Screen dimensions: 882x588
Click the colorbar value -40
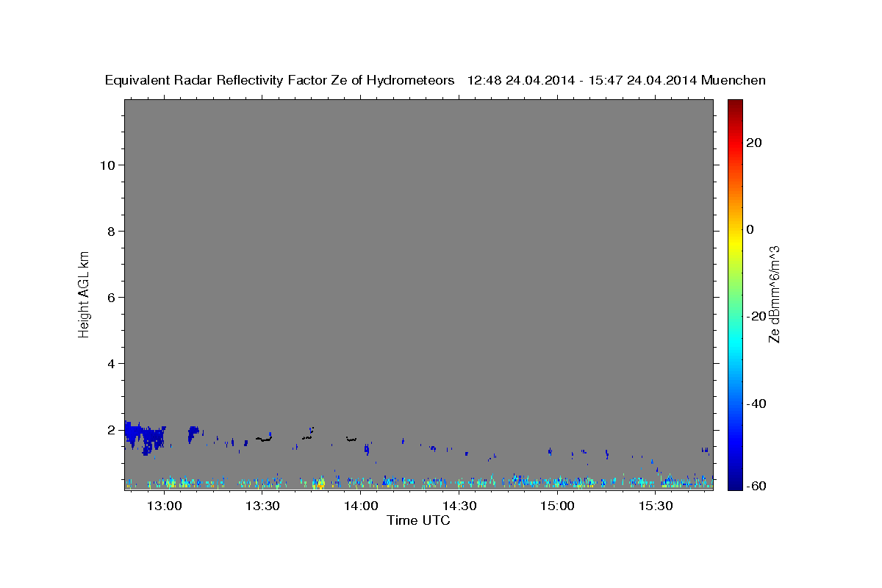pyautogui.click(x=757, y=404)
